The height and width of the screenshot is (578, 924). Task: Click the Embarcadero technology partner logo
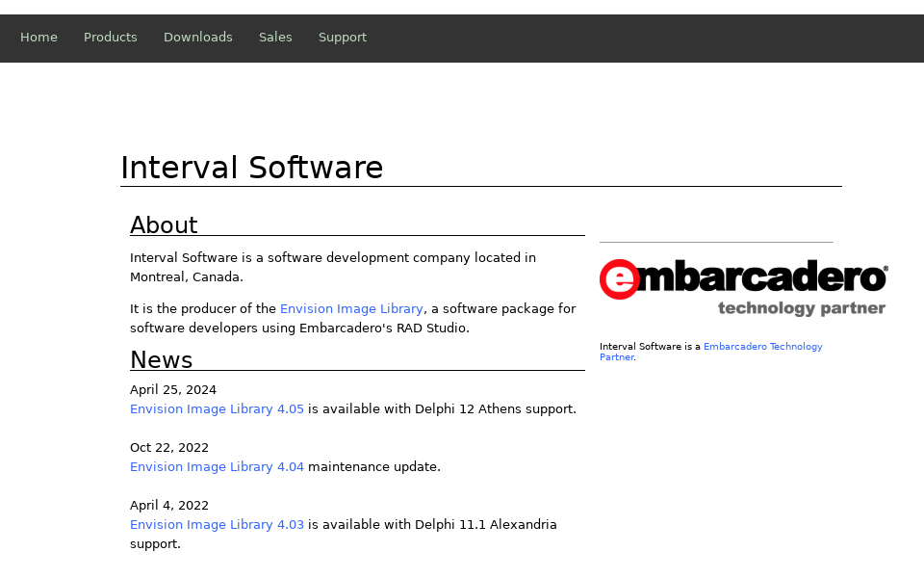point(743,284)
